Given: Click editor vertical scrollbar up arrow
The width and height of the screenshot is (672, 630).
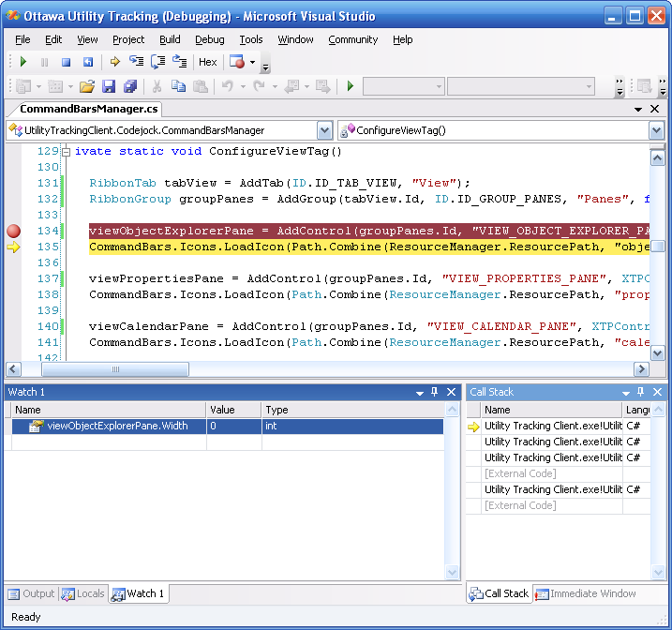Looking at the screenshot, I should (x=657, y=158).
